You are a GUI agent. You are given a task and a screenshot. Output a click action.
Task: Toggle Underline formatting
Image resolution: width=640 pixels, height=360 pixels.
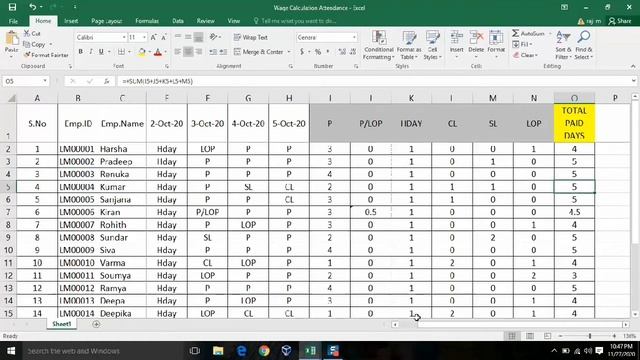[x=101, y=52]
